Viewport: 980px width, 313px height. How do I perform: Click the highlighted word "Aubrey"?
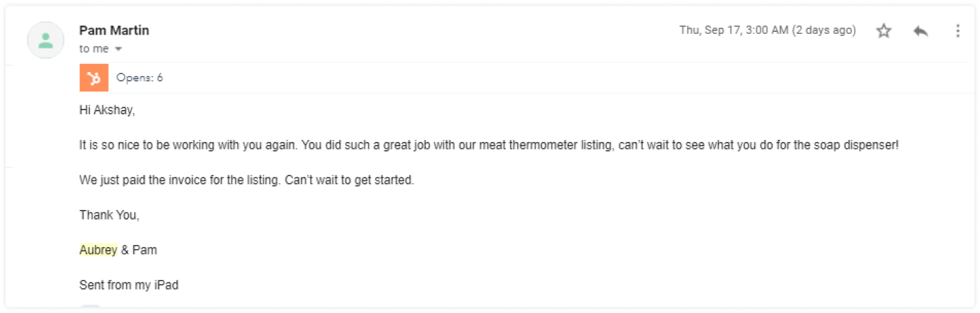click(x=98, y=250)
